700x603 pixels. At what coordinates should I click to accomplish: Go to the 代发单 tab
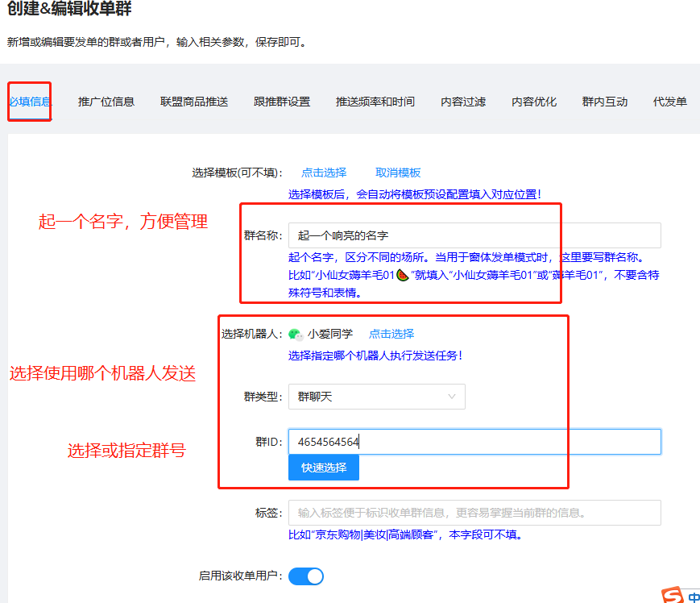pos(670,102)
